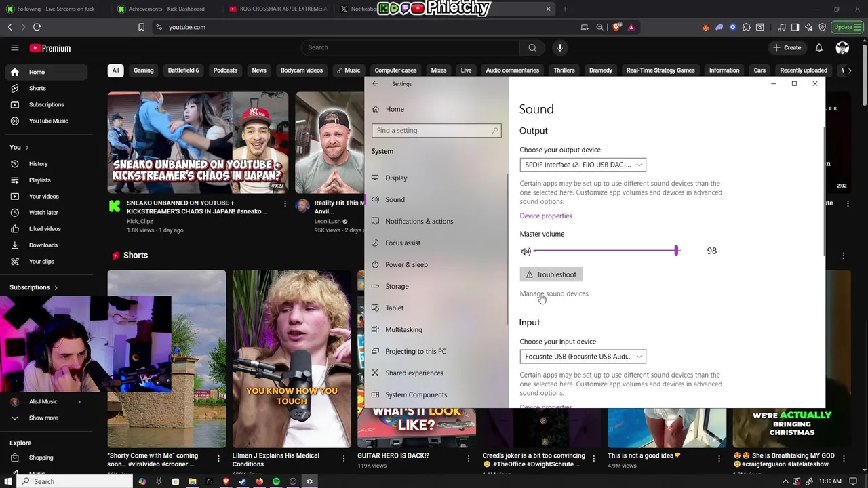Click the YouTube Premium logo
The image size is (868, 488).
pos(50,48)
